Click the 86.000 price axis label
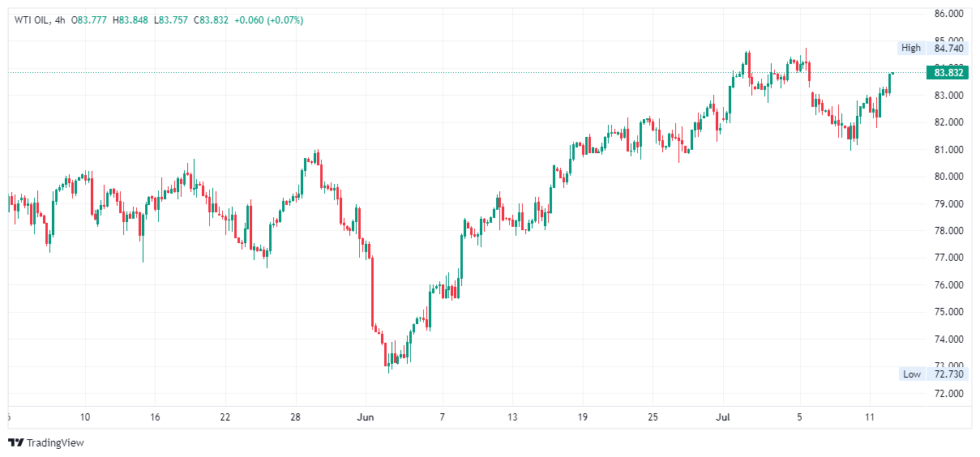The width and height of the screenshot is (980, 457). (x=948, y=14)
